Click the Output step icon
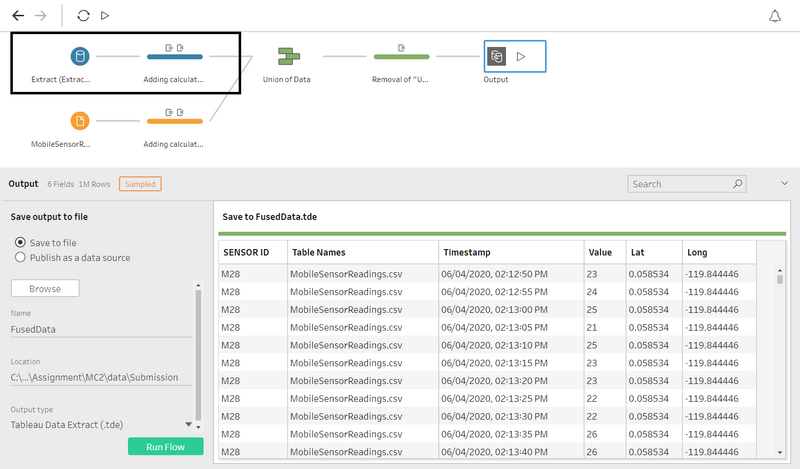 (x=496, y=56)
